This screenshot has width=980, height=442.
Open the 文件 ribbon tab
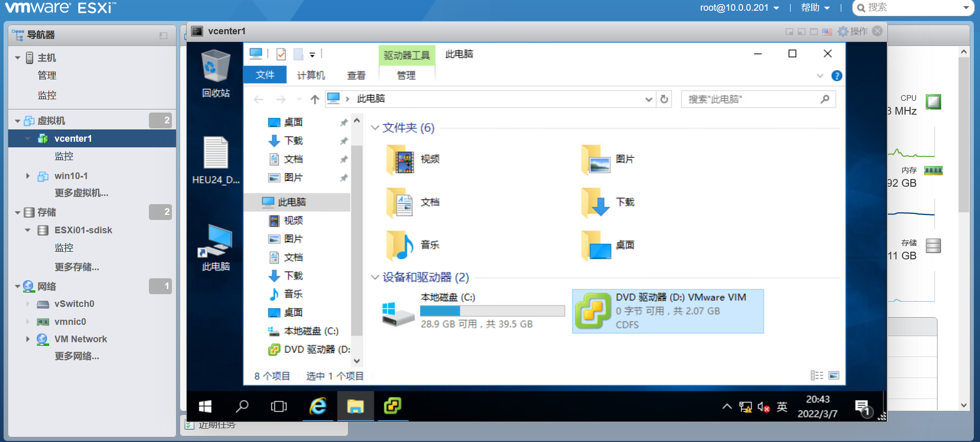point(265,75)
